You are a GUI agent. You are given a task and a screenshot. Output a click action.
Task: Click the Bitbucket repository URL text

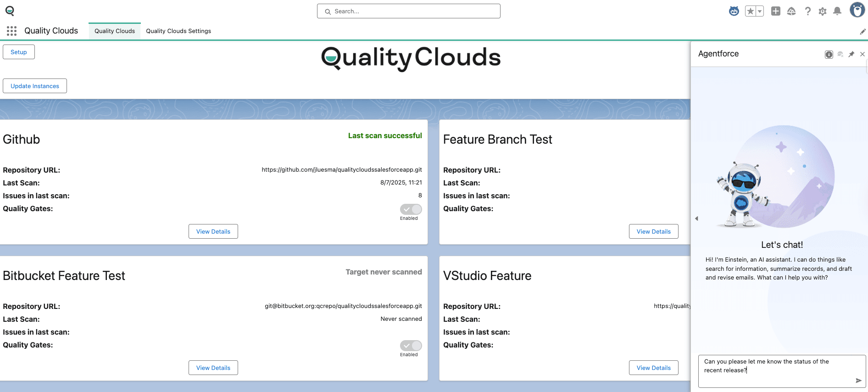[343, 306]
